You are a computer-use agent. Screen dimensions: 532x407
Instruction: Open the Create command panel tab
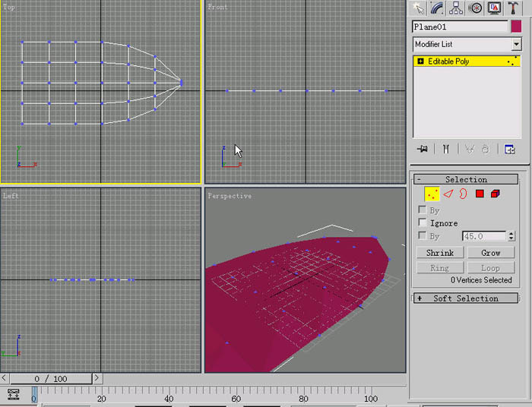click(418, 8)
